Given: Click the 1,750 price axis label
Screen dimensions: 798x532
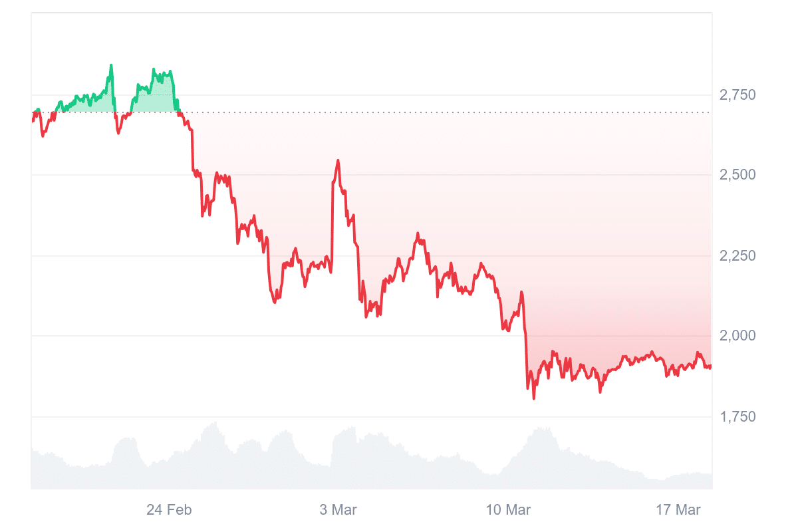Looking at the screenshot, I should pyautogui.click(x=737, y=417).
